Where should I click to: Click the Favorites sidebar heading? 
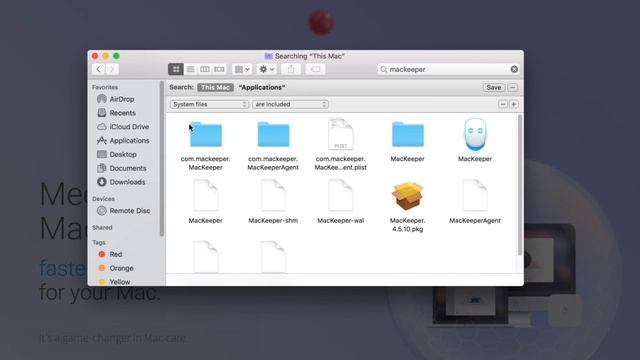pos(105,87)
